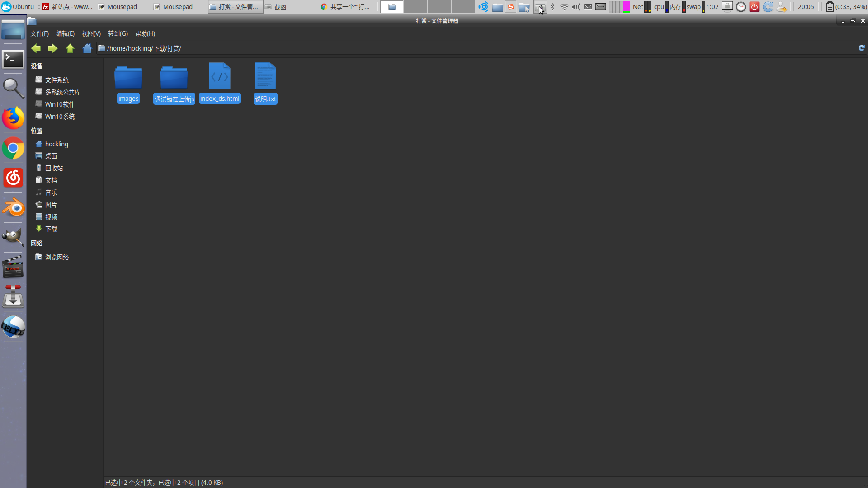868x488 pixels.
Task: Go forward with the right arrow button
Action: 53,48
